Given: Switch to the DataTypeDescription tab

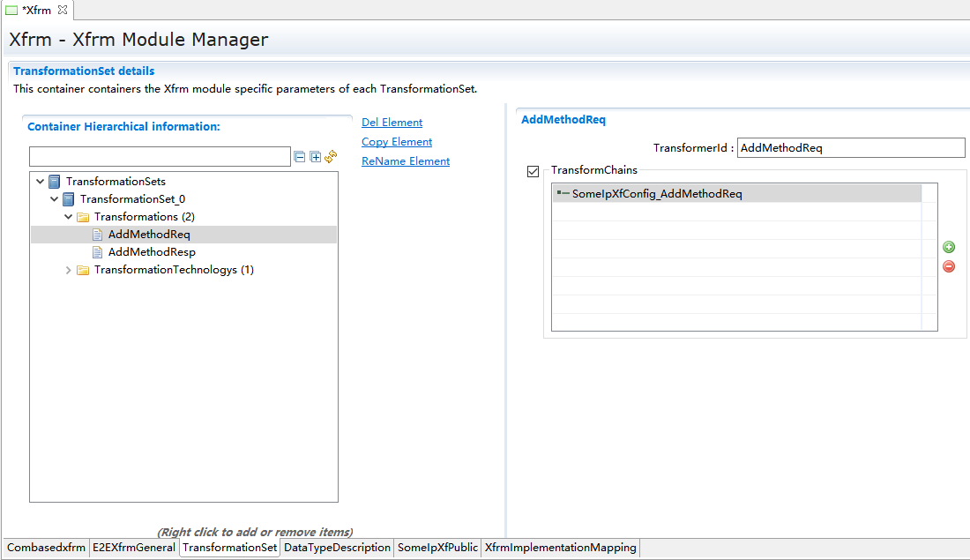Looking at the screenshot, I should coord(337,548).
